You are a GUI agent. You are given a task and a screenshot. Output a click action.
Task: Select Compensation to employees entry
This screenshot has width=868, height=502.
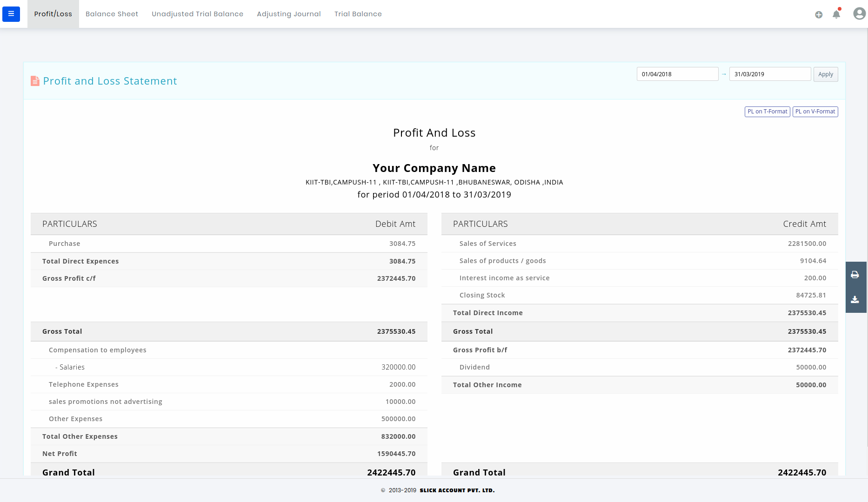click(x=229, y=350)
